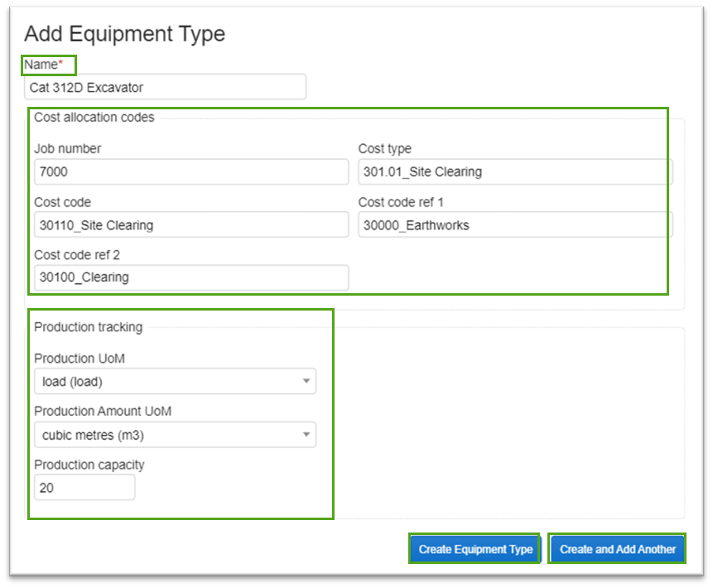713x588 pixels.
Task: Click the Add Equipment Type page title
Action: coord(124,34)
